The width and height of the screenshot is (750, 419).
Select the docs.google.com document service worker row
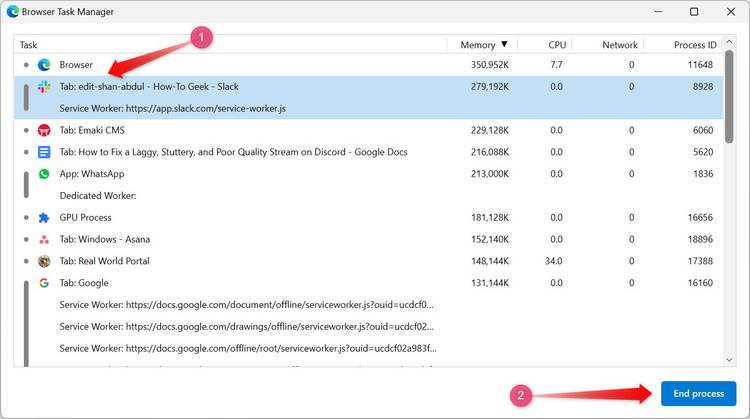coord(368,305)
